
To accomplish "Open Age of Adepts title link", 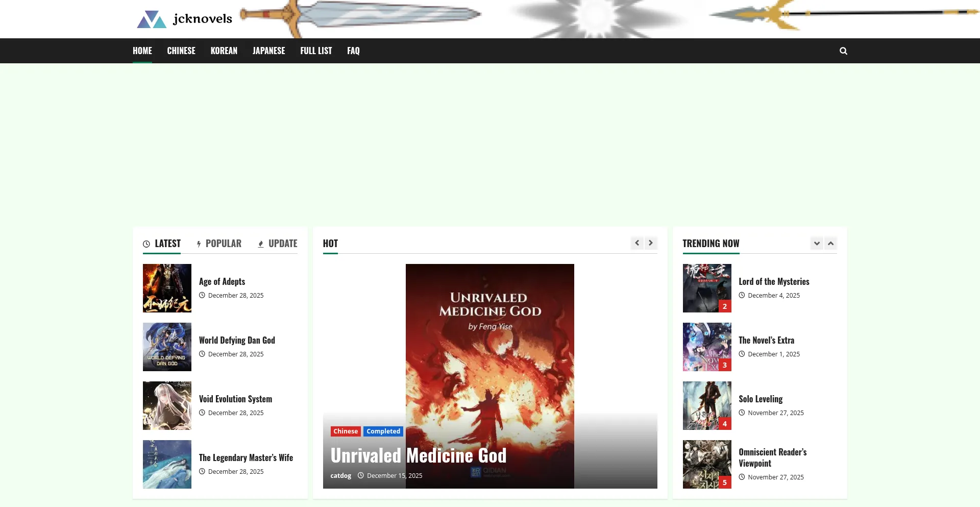I will tap(222, 281).
